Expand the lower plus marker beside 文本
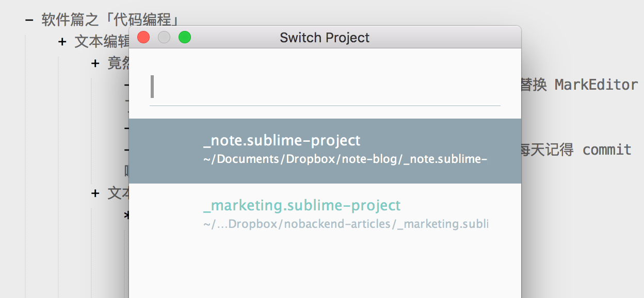 pyautogui.click(x=95, y=193)
